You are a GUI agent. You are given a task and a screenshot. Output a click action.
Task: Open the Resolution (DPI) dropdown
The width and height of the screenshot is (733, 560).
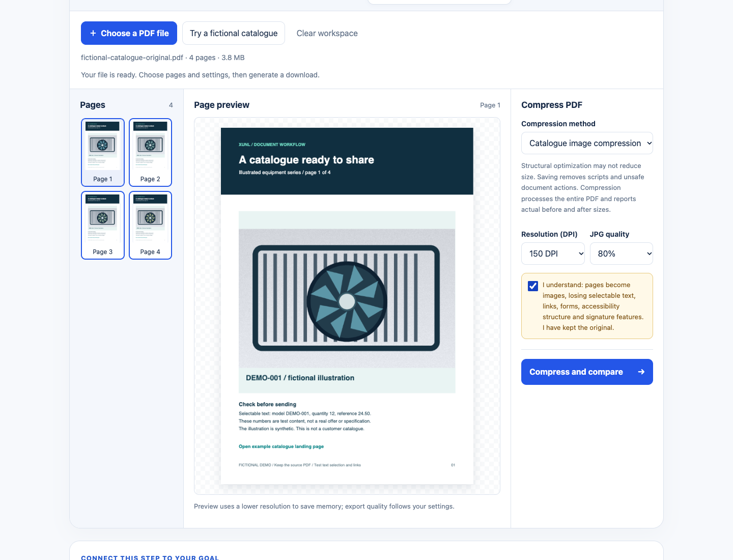click(553, 254)
